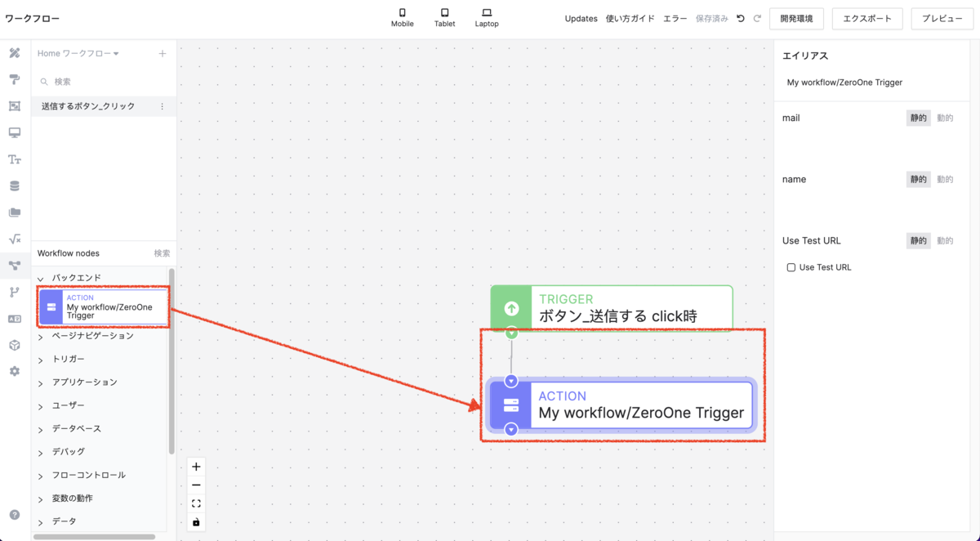
Task: Open the settings gear icon in sidebar
Action: [15, 371]
